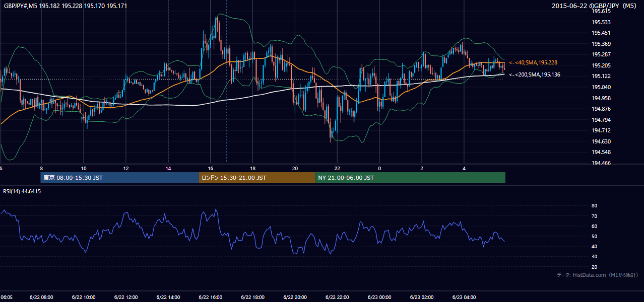
Task: Click price axis value 195.369
Action: pyautogui.click(x=601, y=44)
